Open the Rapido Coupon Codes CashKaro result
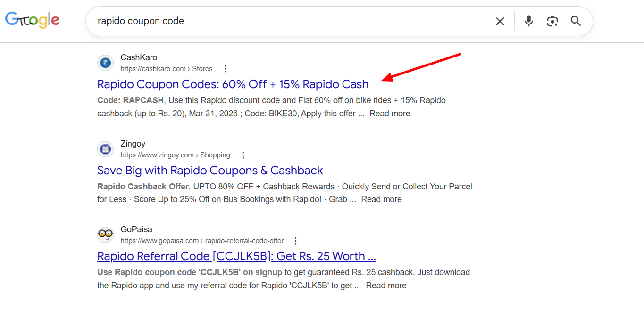The image size is (644, 310). tap(233, 84)
